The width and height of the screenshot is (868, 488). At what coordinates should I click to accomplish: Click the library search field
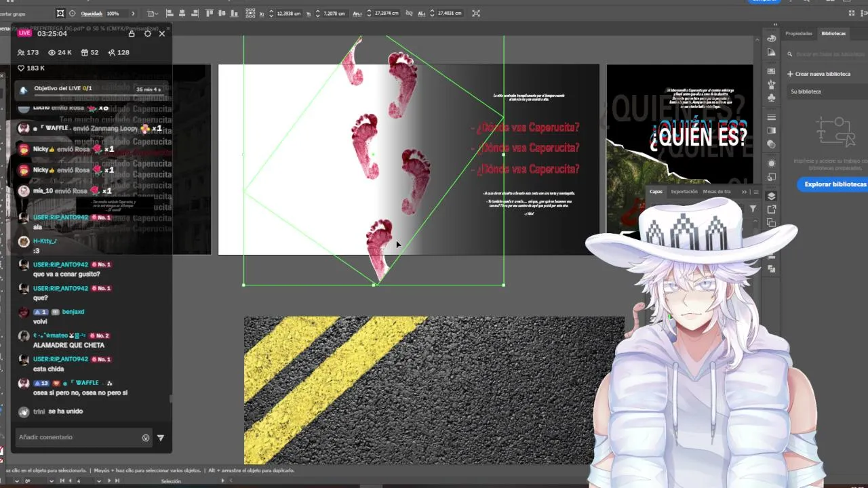click(x=827, y=54)
